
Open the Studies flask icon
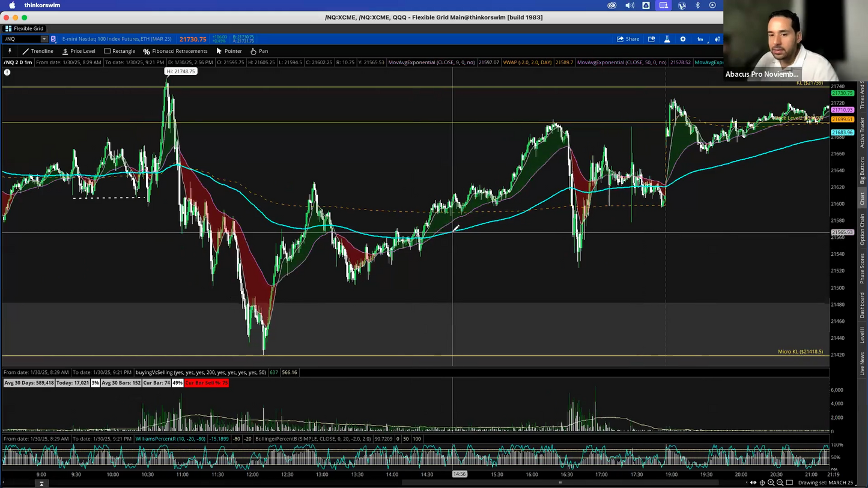point(667,39)
